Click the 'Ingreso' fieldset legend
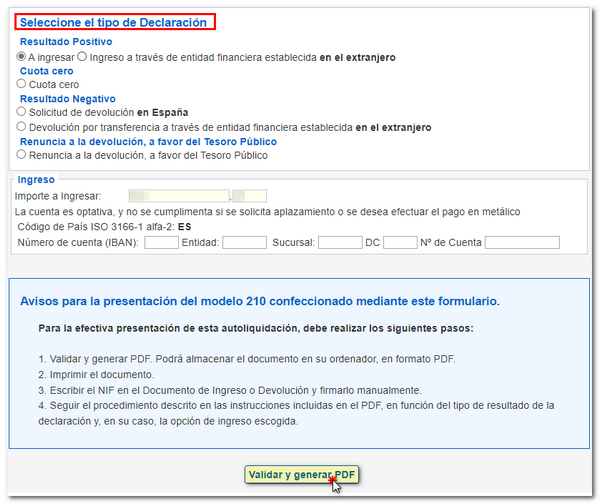Viewport: 600px width, 504px height. pyautogui.click(x=37, y=180)
